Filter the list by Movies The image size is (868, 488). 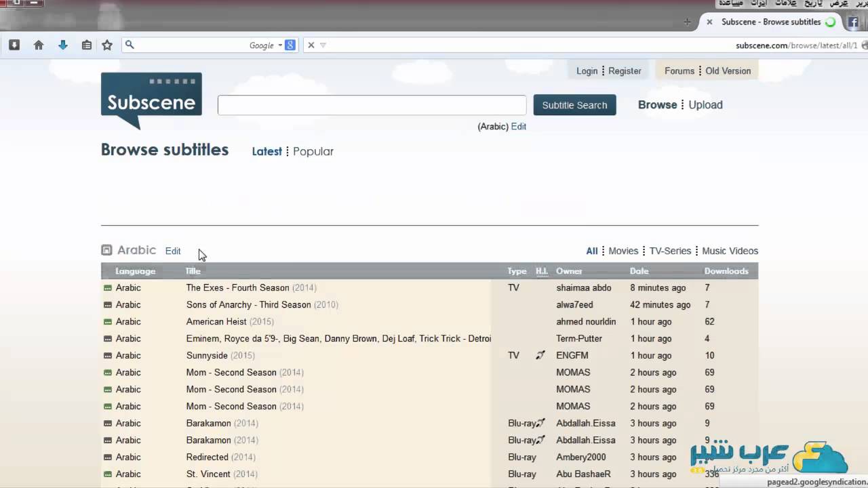(x=623, y=251)
